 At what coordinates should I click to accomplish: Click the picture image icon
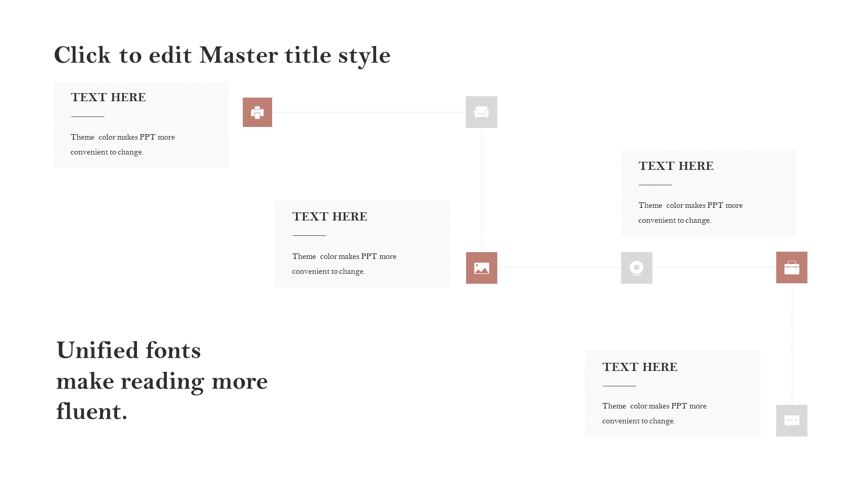pyautogui.click(x=481, y=268)
